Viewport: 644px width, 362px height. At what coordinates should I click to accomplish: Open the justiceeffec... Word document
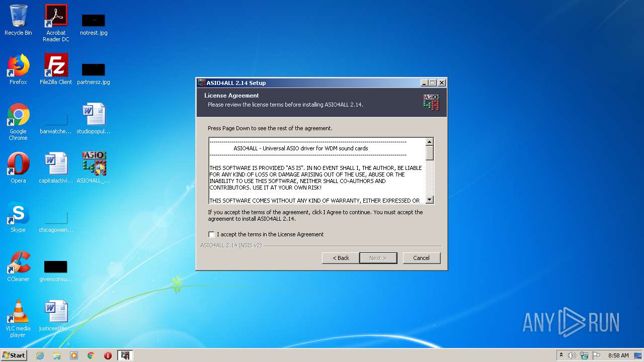click(x=56, y=316)
